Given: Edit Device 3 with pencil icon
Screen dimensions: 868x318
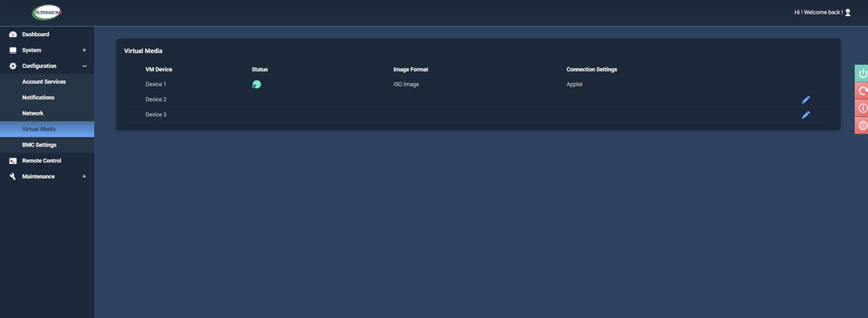Looking at the screenshot, I should (x=806, y=115).
